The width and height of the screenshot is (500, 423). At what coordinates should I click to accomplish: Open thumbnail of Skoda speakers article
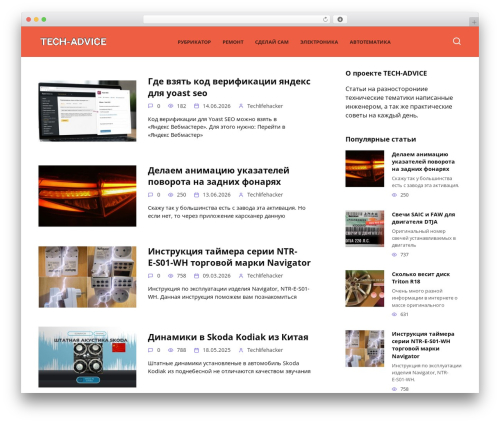click(x=87, y=357)
